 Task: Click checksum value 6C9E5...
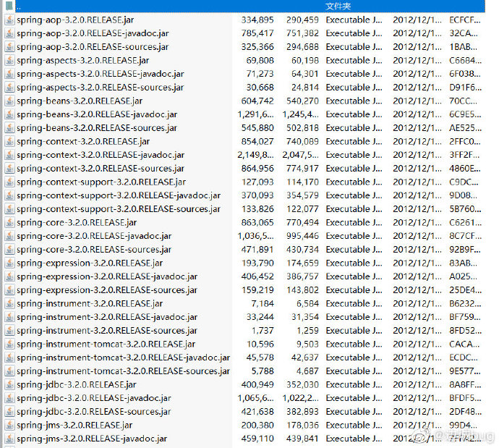click(465, 114)
